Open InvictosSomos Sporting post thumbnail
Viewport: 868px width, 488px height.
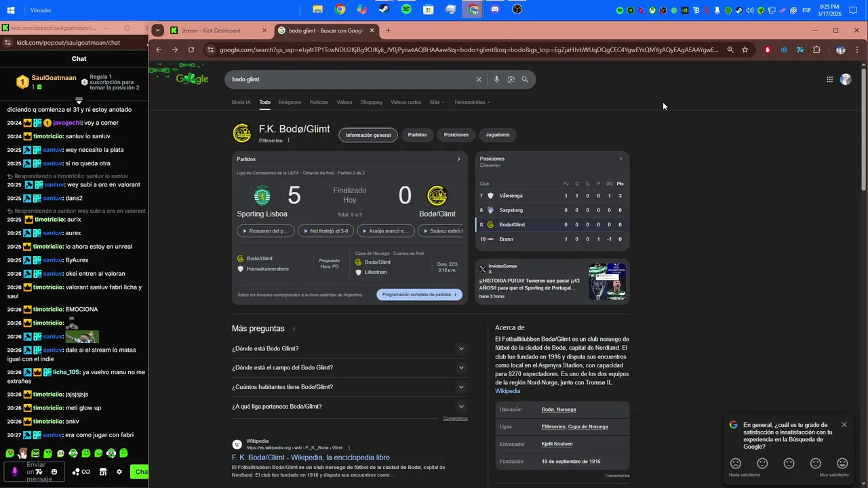[607, 282]
